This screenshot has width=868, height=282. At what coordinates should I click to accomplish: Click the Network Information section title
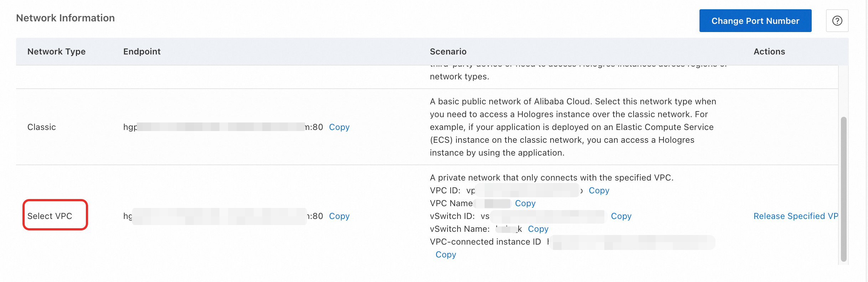click(x=65, y=18)
